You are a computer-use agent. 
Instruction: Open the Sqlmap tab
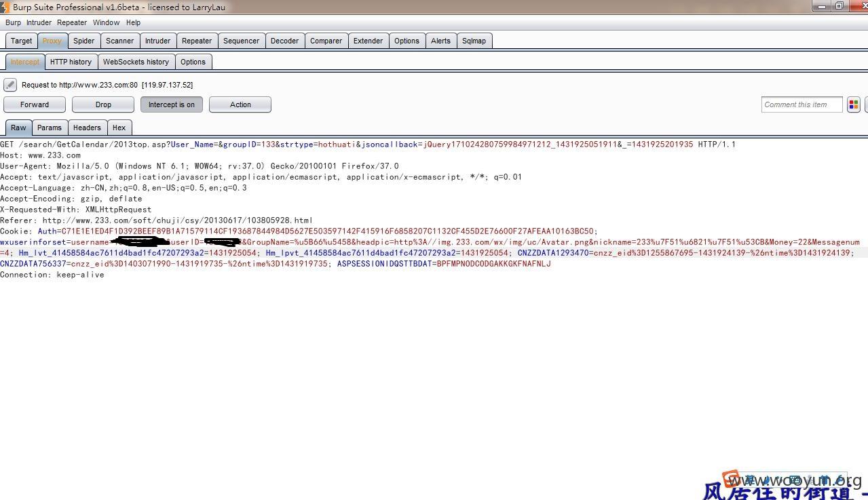point(474,41)
